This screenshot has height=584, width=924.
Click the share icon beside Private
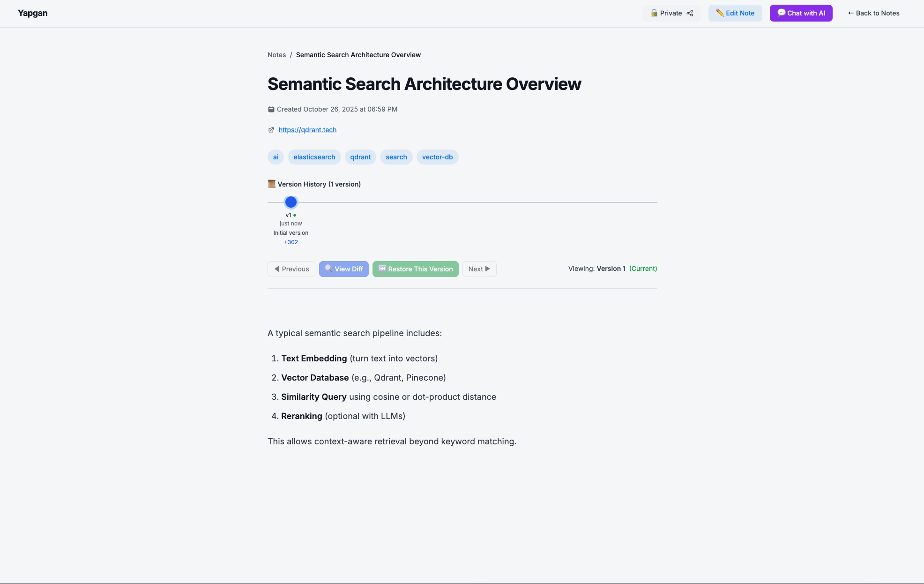[x=690, y=13]
